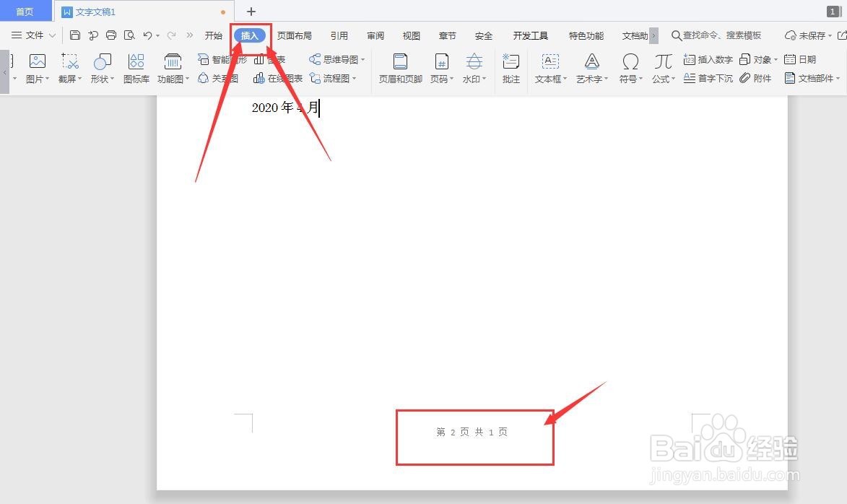Insert a 批注 comment

(x=511, y=69)
